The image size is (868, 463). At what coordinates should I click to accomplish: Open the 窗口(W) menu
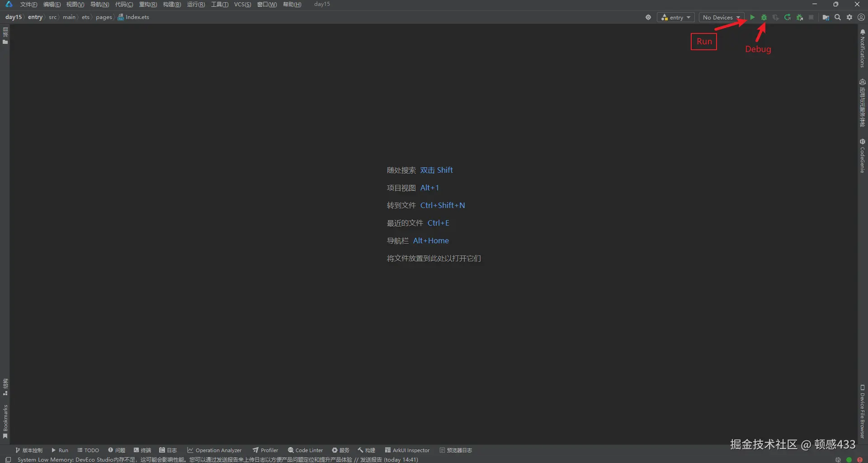[267, 5]
